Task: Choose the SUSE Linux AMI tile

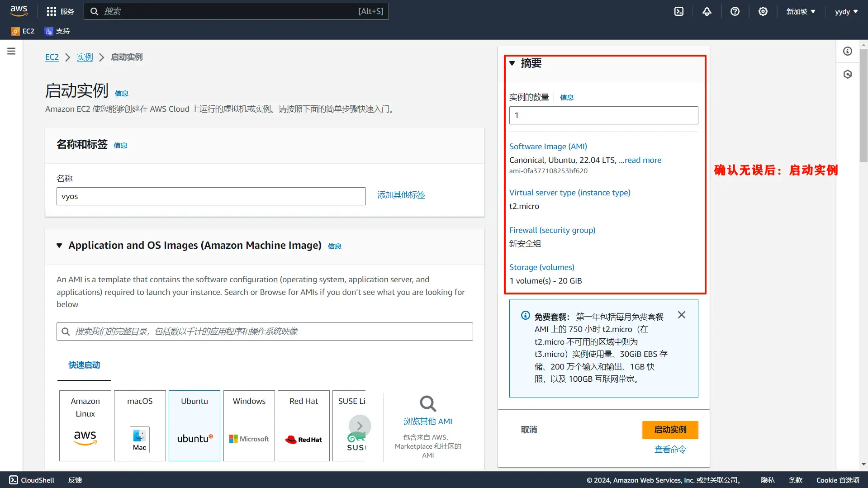Action: click(x=349, y=426)
